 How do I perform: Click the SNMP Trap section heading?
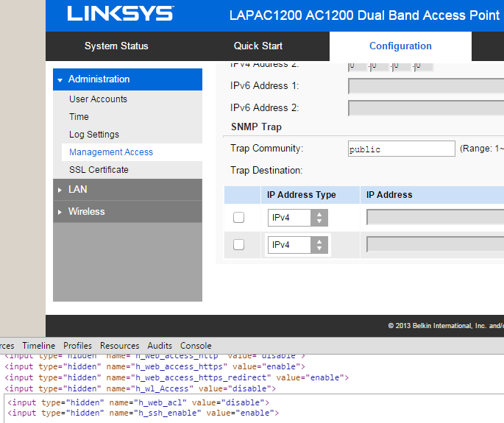pyautogui.click(x=256, y=127)
